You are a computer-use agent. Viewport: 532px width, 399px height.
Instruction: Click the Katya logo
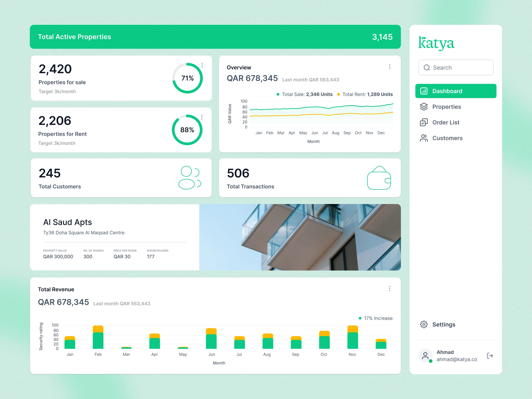(x=436, y=43)
